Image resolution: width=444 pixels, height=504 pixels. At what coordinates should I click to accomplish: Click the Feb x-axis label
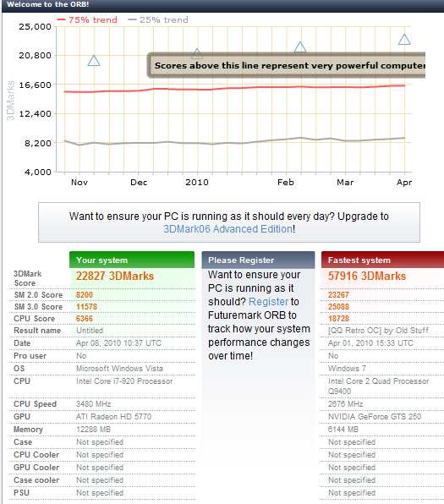point(286,183)
